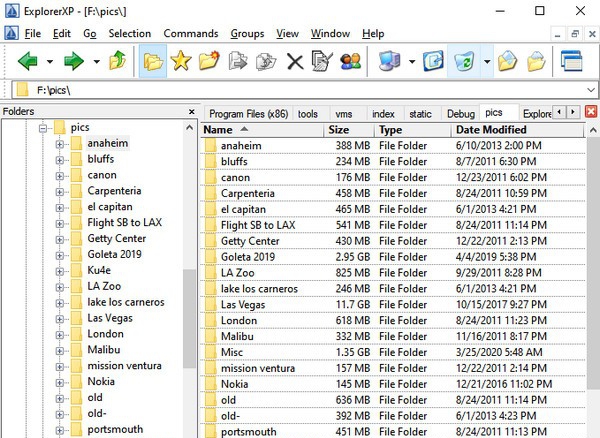The height and width of the screenshot is (438, 600).
Task: Open the Selection menu
Action: click(130, 34)
